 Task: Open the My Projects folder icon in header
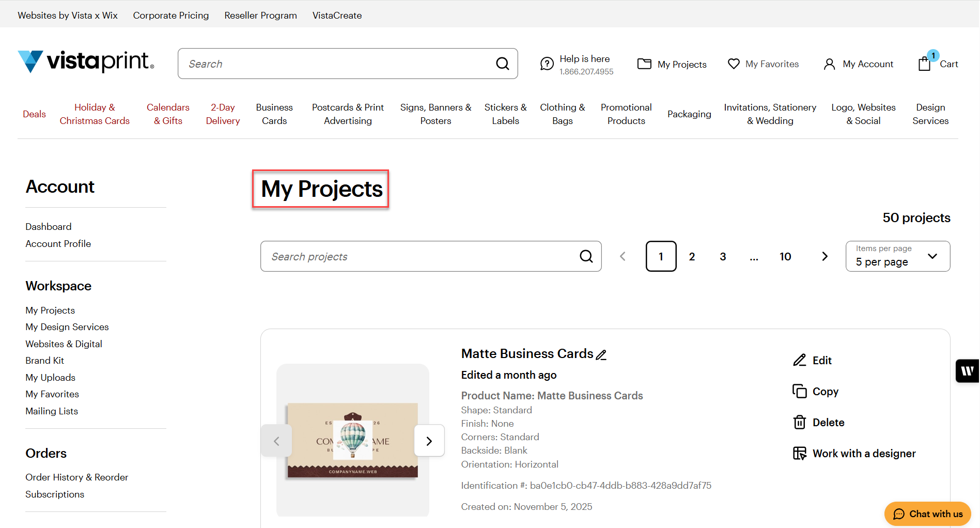[644, 64]
